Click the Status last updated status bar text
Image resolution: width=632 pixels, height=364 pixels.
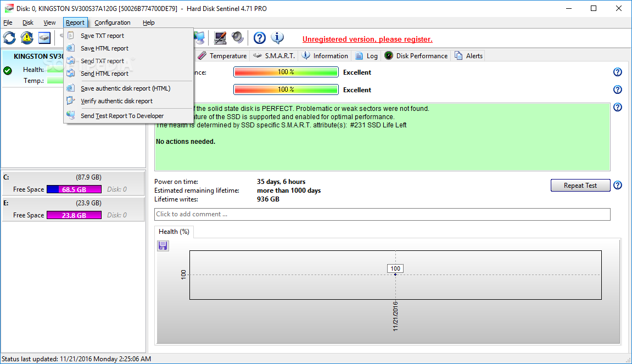[76, 359]
